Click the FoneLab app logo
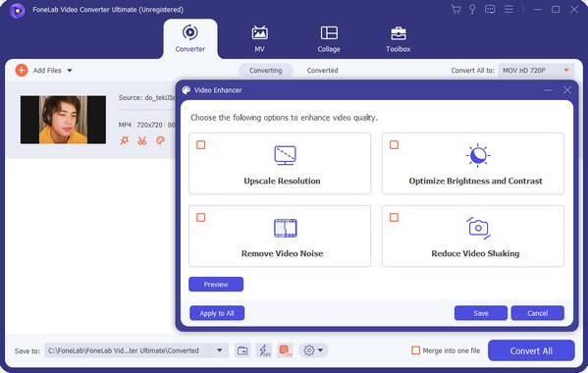Viewport: 588px width, 373px height. point(18,11)
